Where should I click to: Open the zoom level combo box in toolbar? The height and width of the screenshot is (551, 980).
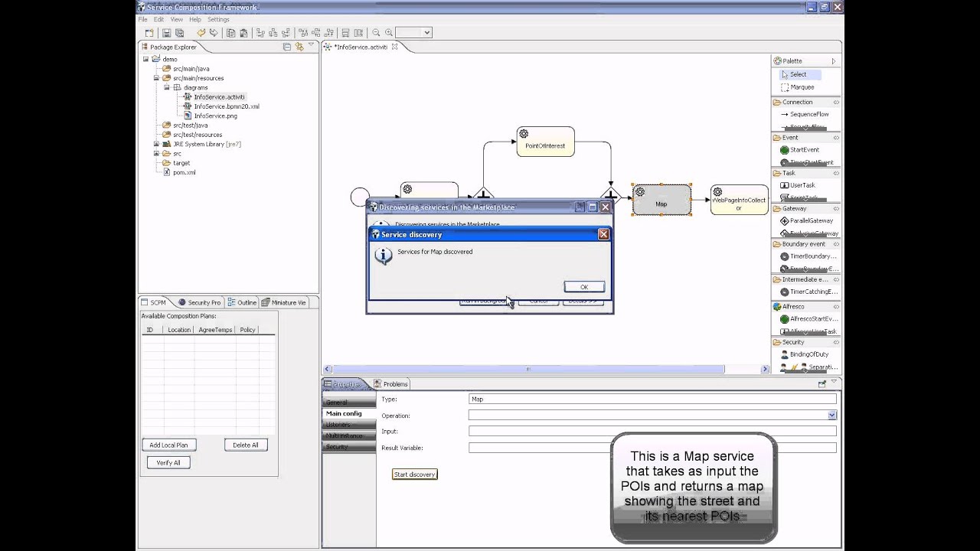click(413, 33)
